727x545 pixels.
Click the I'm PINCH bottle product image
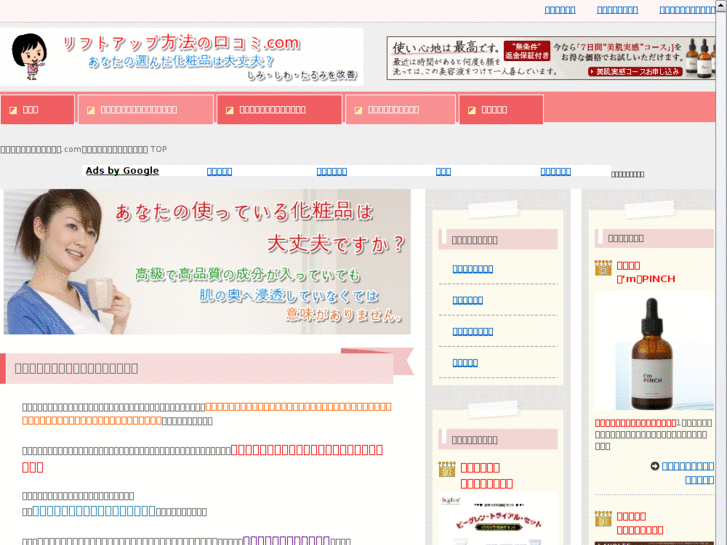tap(654, 351)
